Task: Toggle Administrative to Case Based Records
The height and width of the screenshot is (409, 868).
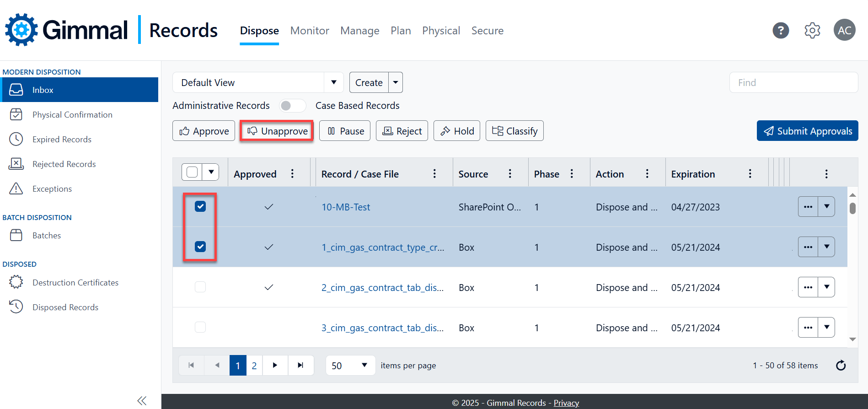Action: [x=292, y=106]
